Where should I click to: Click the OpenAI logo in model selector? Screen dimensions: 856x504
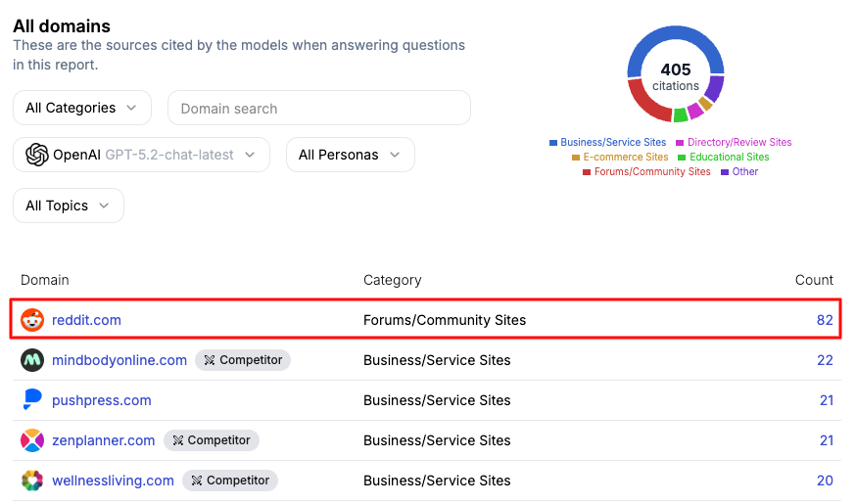(x=37, y=155)
